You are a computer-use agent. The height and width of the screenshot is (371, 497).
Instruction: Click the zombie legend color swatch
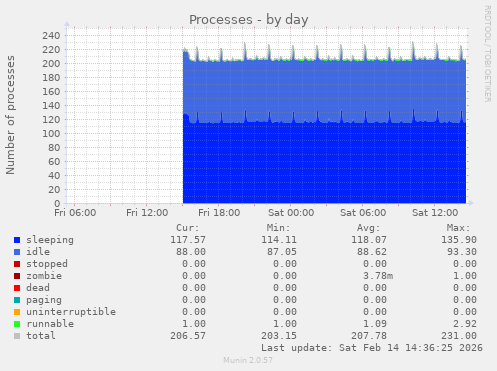coord(17,276)
